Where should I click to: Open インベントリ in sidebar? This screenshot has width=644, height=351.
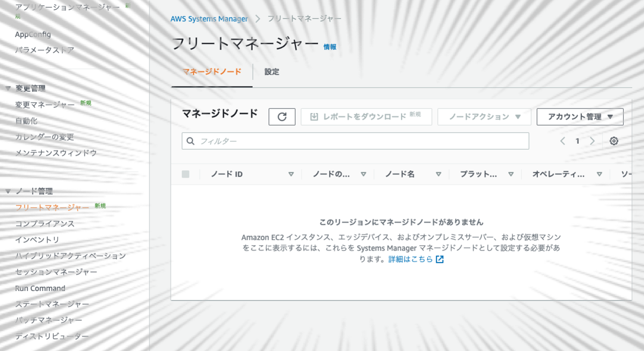pyautogui.click(x=37, y=240)
